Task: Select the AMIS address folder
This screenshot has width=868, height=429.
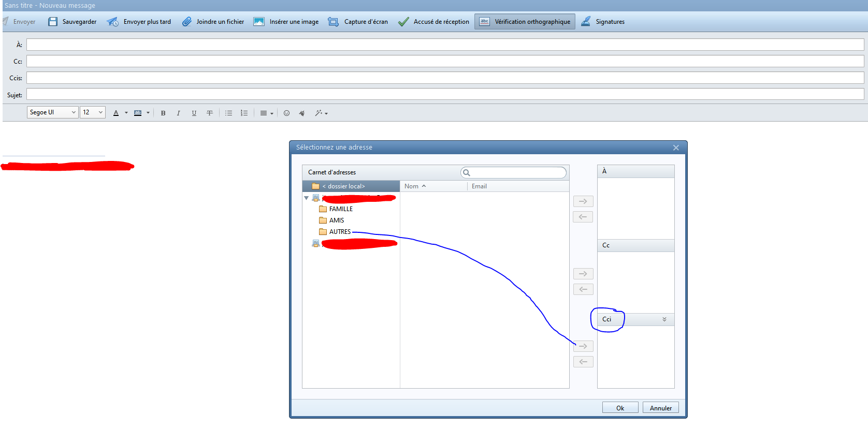Action: point(336,220)
